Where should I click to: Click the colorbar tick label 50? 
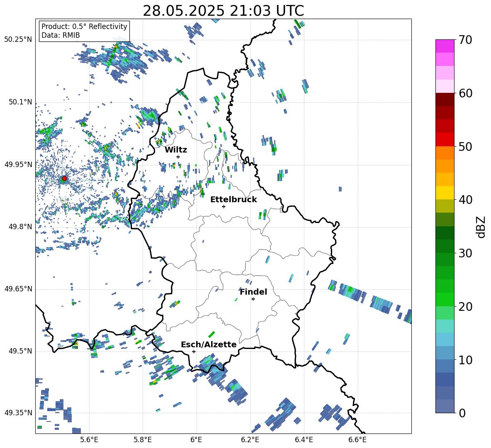[465, 147]
